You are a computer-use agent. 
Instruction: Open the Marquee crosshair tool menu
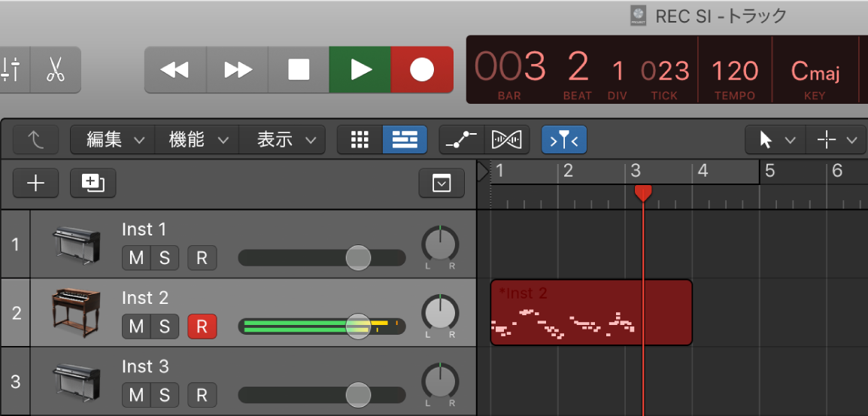[836, 140]
